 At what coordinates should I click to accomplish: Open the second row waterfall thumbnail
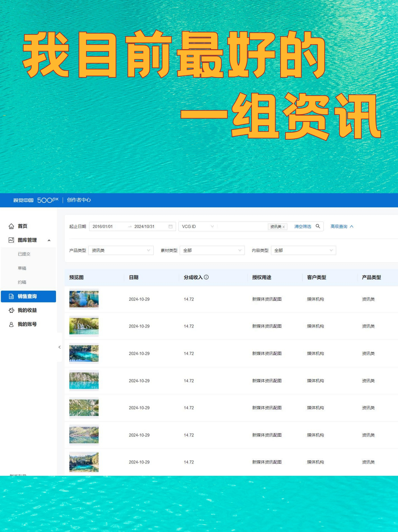[x=84, y=326]
